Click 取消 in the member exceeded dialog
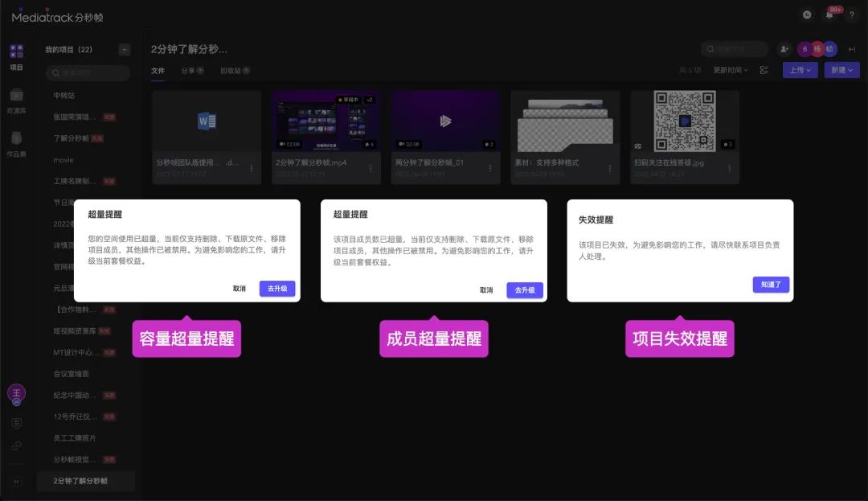Screen dimensions: 868x501 (x=486, y=290)
